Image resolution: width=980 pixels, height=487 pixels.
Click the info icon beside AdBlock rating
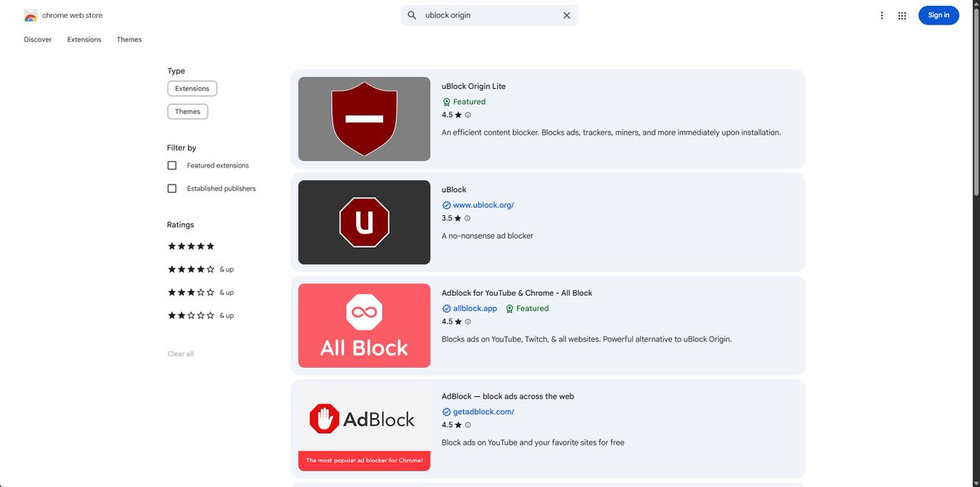(x=468, y=425)
